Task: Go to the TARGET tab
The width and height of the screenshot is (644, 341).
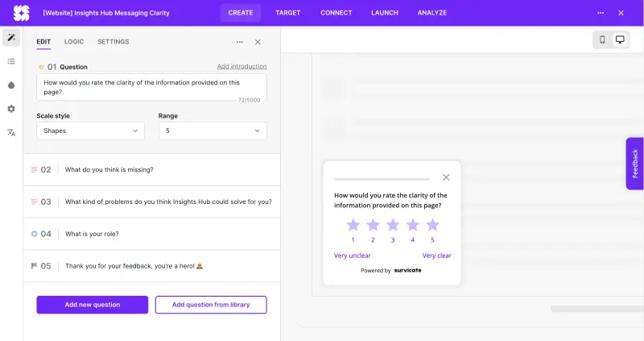Action: [x=288, y=13]
